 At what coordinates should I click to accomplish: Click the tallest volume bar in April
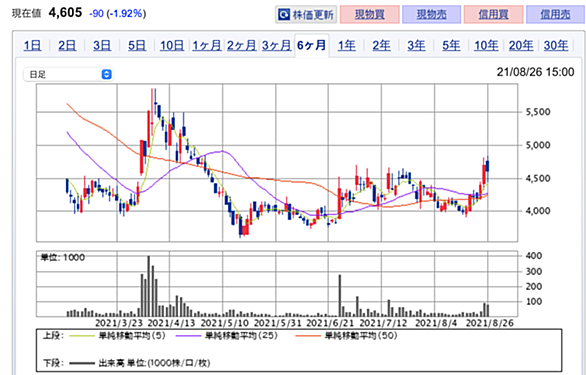149,286
